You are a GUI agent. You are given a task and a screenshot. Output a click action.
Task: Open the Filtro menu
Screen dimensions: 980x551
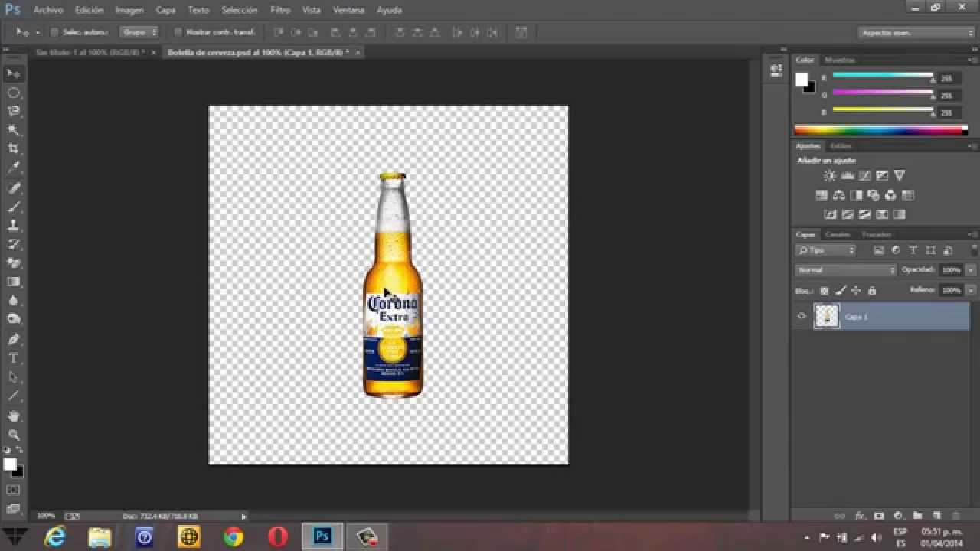280,10
